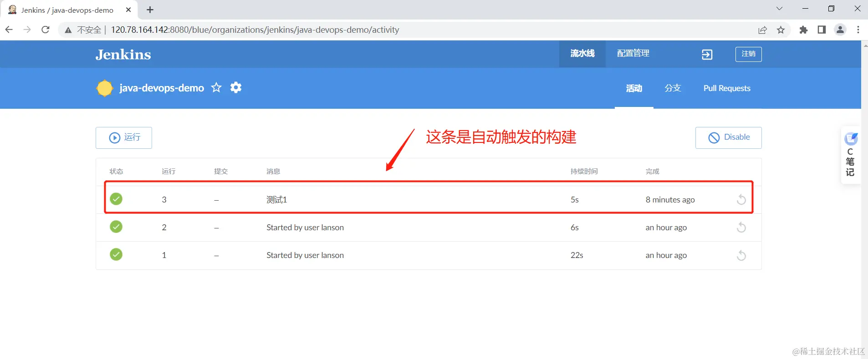This screenshot has width=868, height=359.
Task: Open pipeline configuration via the gear icon
Action: click(x=236, y=87)
